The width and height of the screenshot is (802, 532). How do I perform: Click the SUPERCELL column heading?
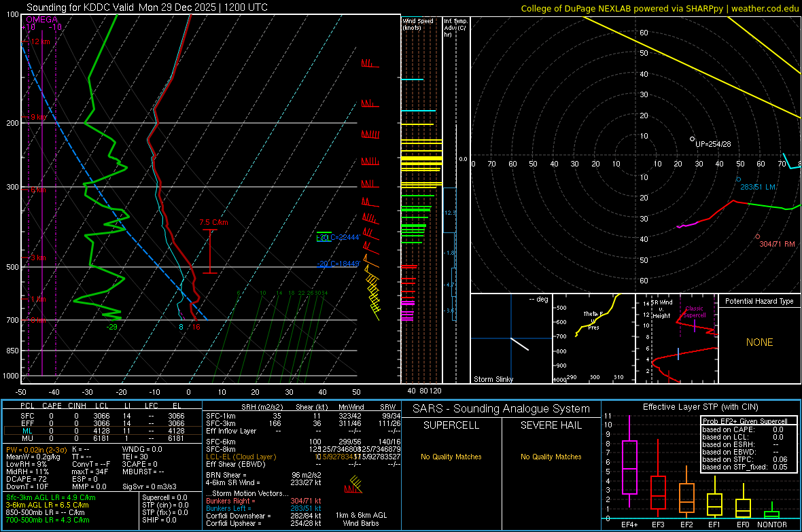tap(451, 425)
